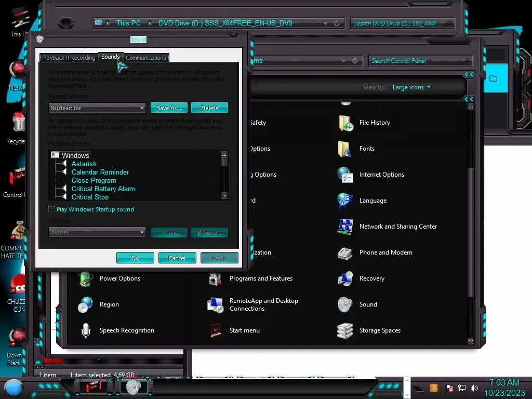Viewport: 532px width, 399px height.
Task: Open the Storage Spaces icon
Action: (345, 330)
